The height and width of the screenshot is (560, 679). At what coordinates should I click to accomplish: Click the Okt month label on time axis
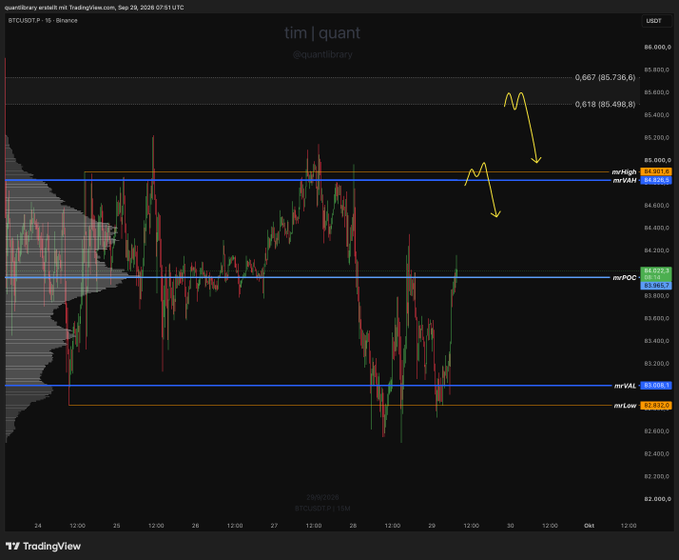coord(589,525)
